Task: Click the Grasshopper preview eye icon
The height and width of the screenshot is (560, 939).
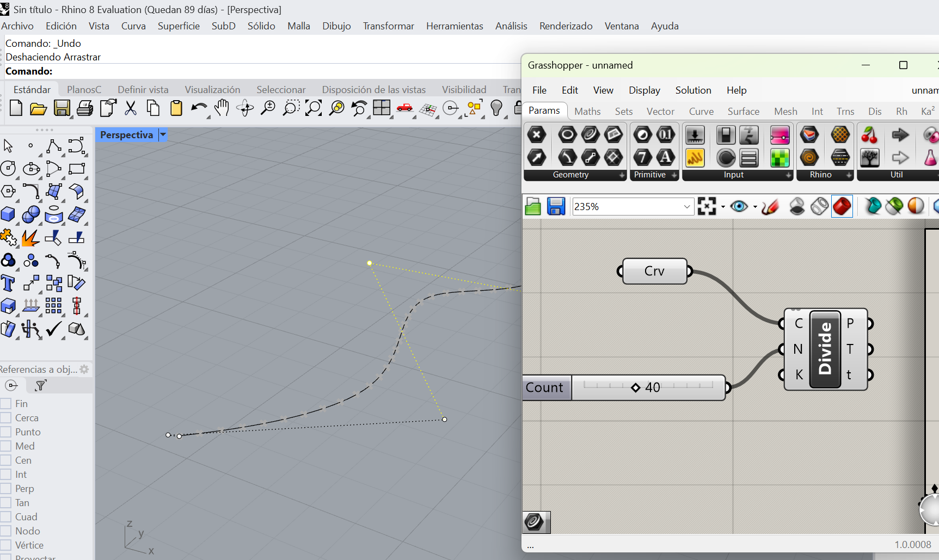Action: click(739, 207)
